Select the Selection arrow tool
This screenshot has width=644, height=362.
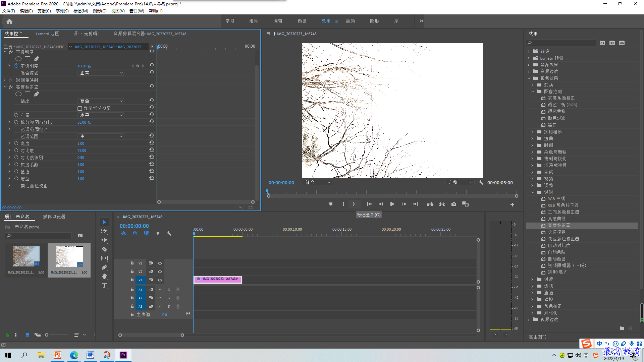coord(104,222)
